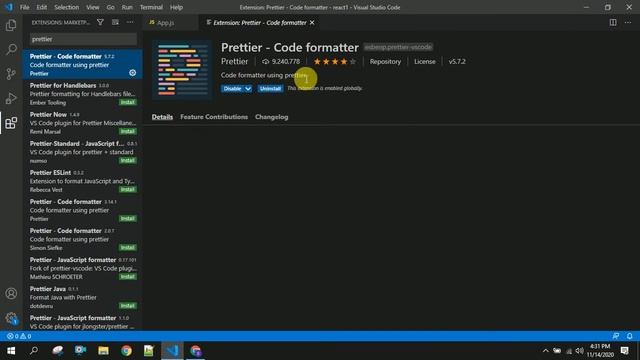Install Mathieu SCHROETER's JavaScript formatter
Viewport: 640px width, 360px height.
coord(128,277)
